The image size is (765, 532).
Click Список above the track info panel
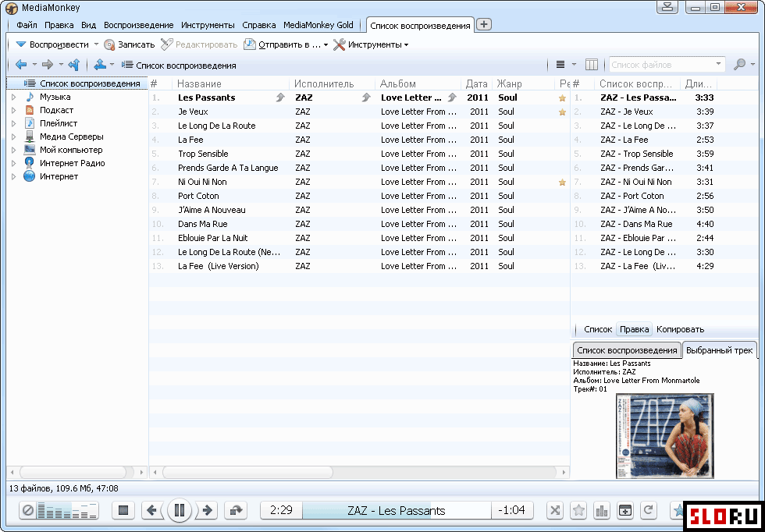[x=598, y=329]
